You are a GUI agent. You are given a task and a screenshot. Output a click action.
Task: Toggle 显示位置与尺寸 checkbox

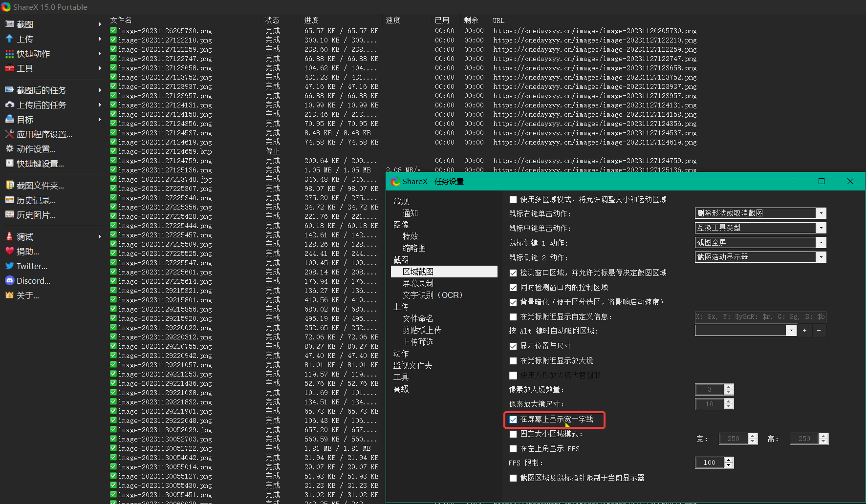[513, 346]
